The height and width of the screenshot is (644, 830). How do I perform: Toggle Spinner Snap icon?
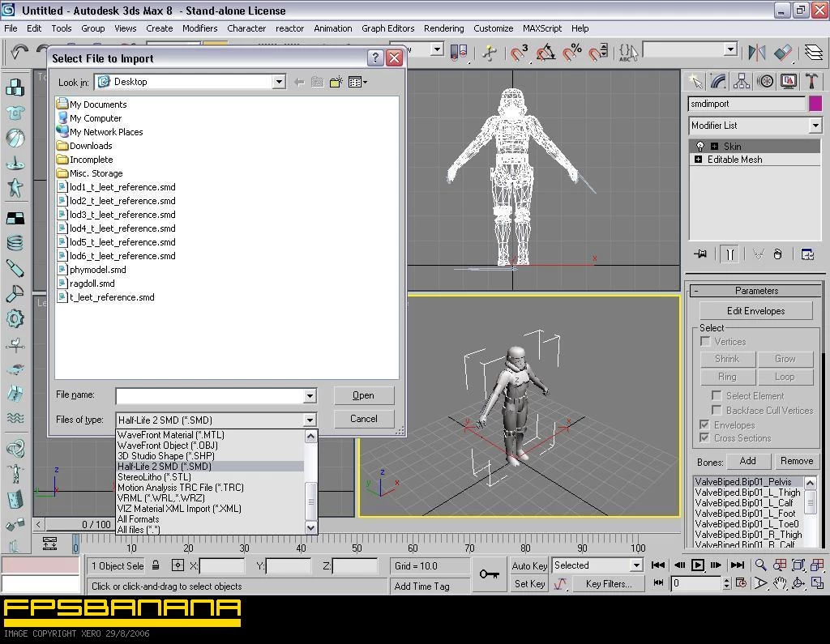coord(598,53)
